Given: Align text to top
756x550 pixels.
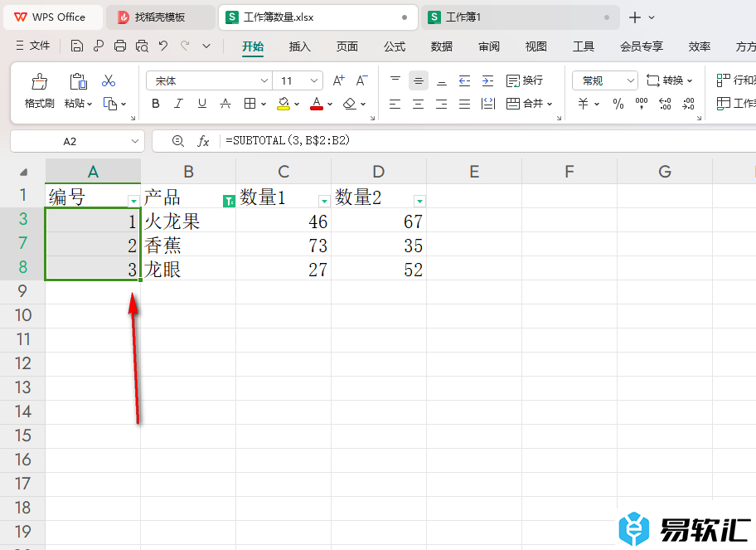Looking at the screenshot, I should pyautogui.click(x=395, y=80).
